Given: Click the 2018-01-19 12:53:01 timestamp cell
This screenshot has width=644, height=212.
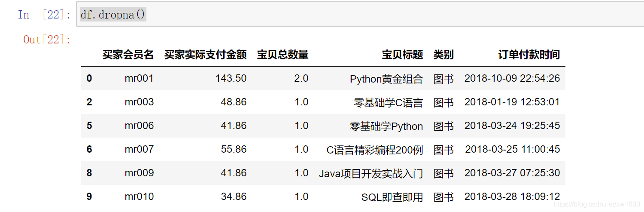Looking at the screenshot, I should coord(512,102).
